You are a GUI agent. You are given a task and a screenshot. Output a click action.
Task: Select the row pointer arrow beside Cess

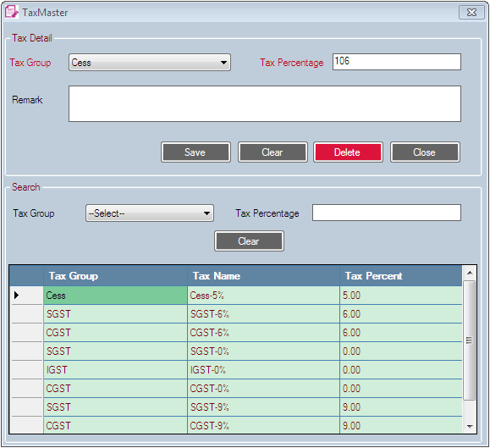click(x=16, y=295)
